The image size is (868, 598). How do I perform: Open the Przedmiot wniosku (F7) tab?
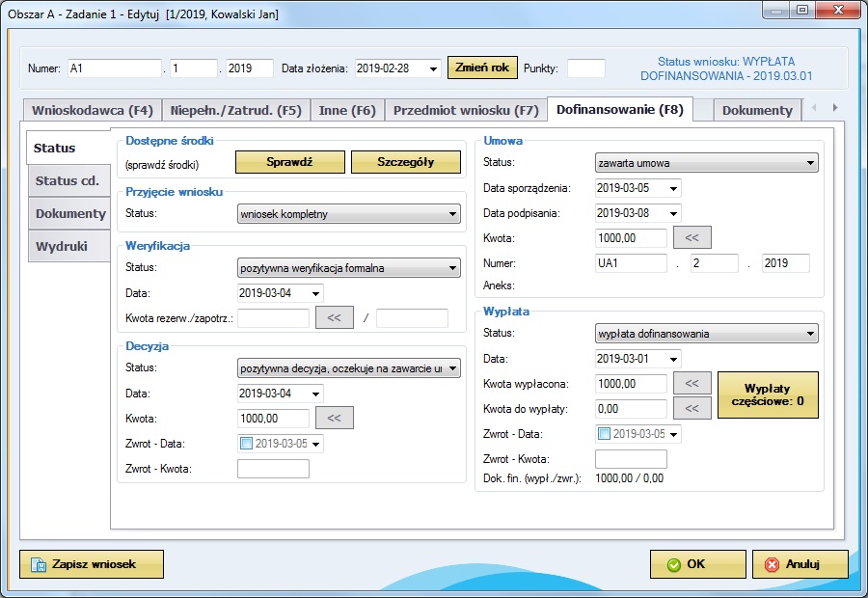[x=466, y=110]
